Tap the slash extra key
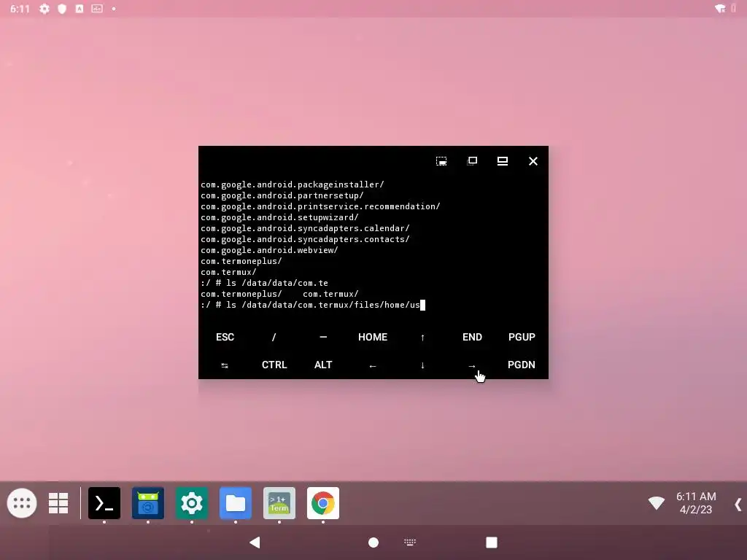Viewport: 747px width, 560px height. point(274,337)
